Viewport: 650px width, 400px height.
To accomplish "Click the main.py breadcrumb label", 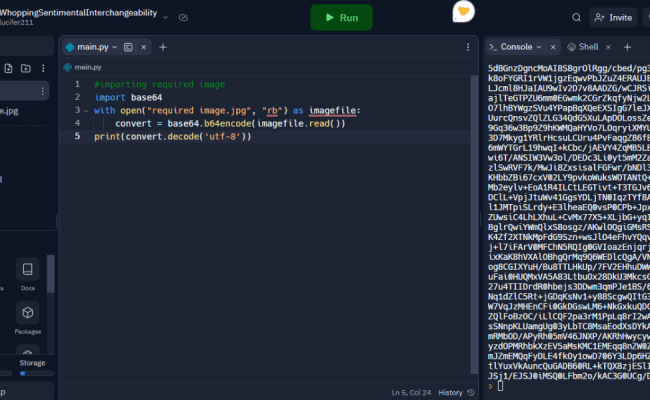I will click(88, 67).
